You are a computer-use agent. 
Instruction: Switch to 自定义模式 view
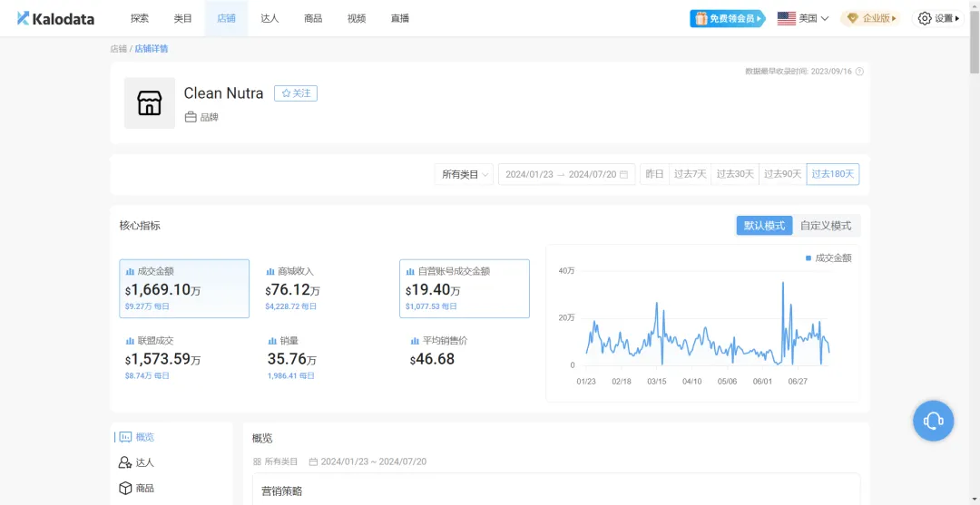click(825, 226)
